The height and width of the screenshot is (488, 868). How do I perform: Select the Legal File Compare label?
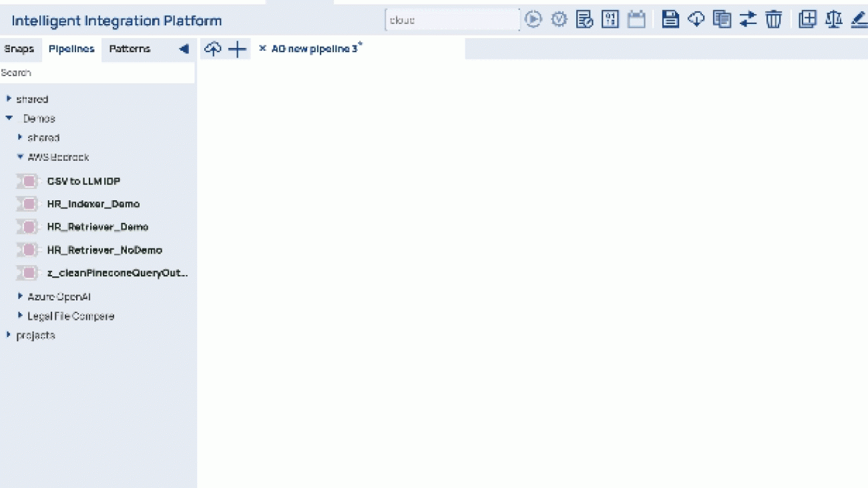[x=71, y=316]
